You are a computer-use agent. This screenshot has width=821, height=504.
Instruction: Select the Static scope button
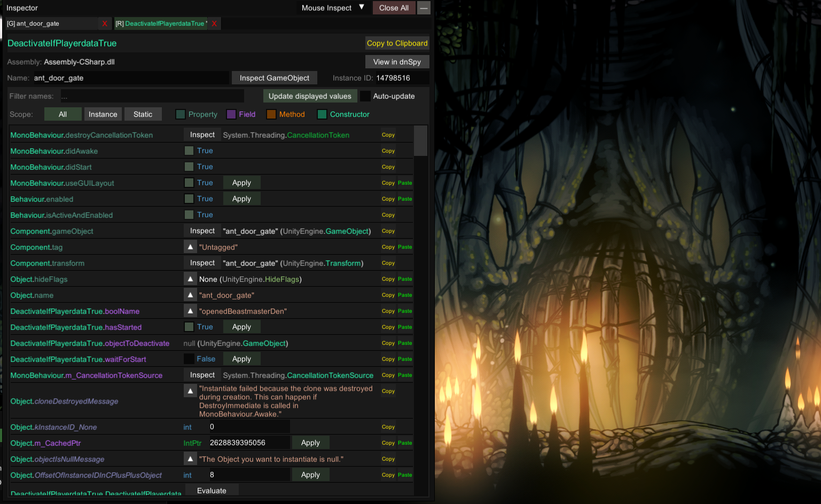(143, 114)
